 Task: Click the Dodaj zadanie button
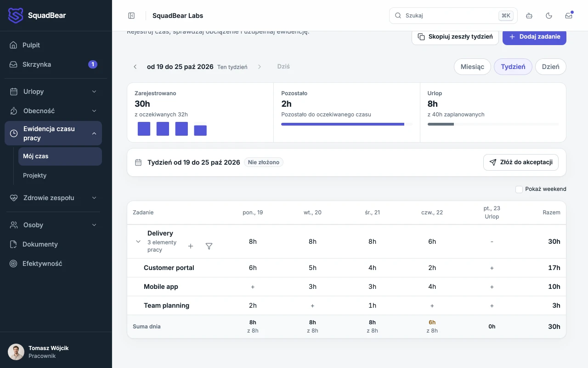tap(534, 37)
